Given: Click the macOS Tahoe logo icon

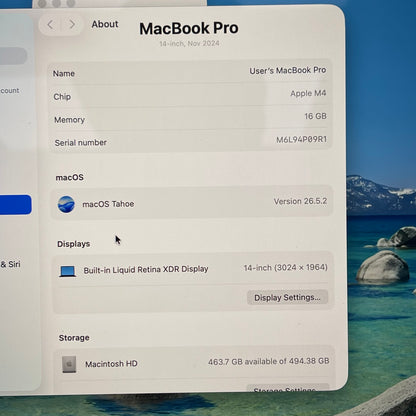Looking at the screenshot, I should [x=66, y=204].
